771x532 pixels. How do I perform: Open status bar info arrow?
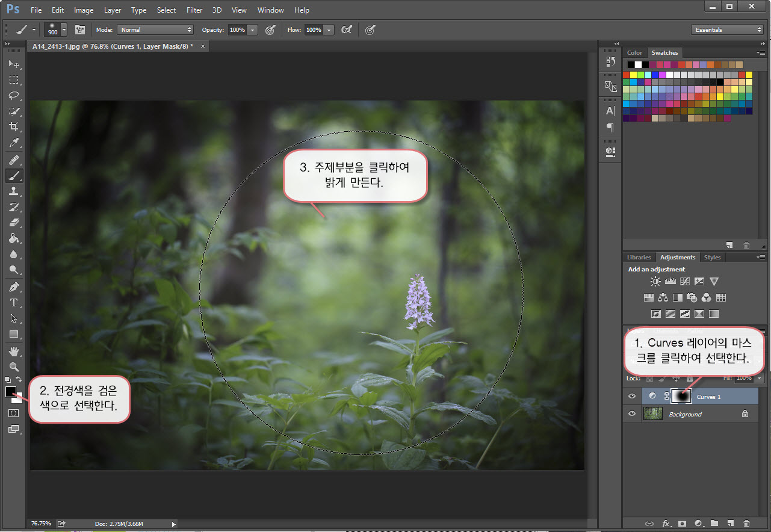(x=174, y=524)
